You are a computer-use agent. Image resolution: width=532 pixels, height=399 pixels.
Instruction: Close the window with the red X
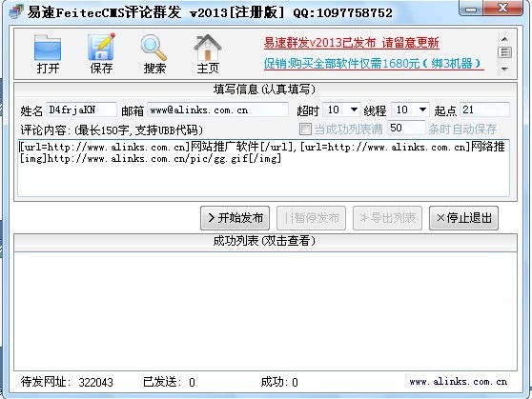point(502,9)
